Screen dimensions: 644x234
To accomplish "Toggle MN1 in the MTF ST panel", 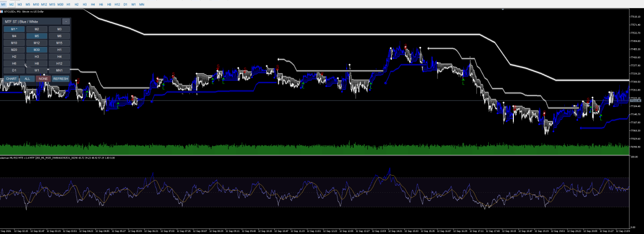I will (x=59, y=70).
